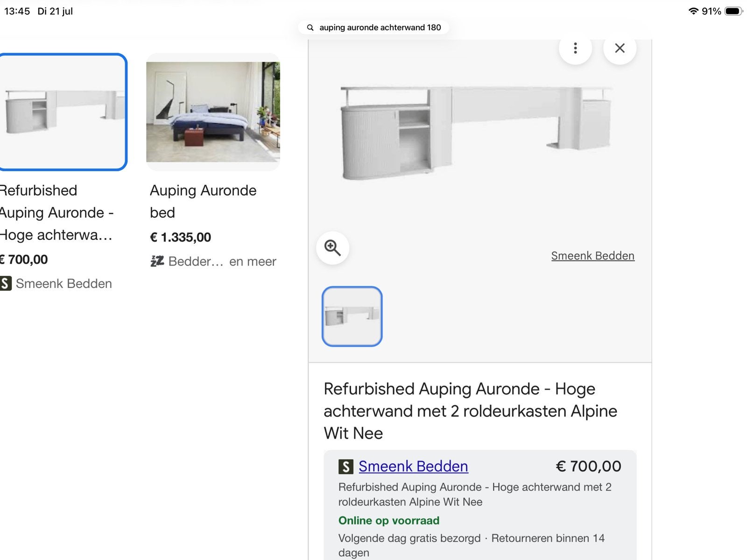
Task: Select the Refurbished Auping Auronde product image
Action: [63, 112]
